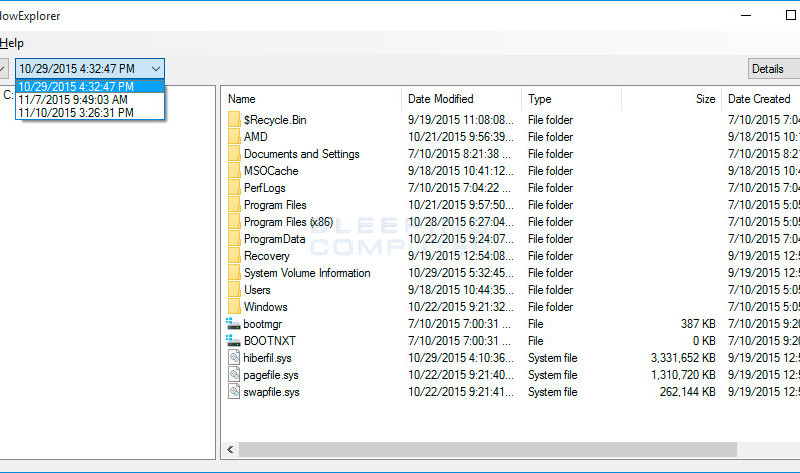Select the AMD folder icon
The image size is (800, 473).
tap(234, 137)
